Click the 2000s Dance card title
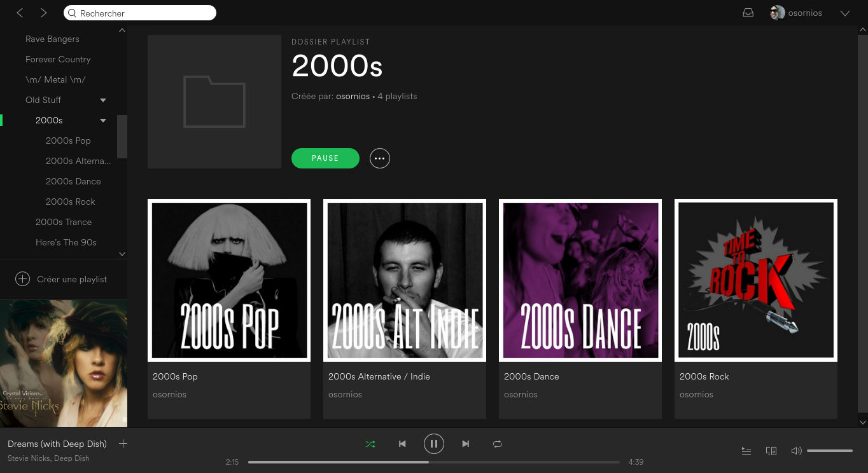Image resolution: width=868 pixels, height=473 pixels. click(x=531, y=376)
